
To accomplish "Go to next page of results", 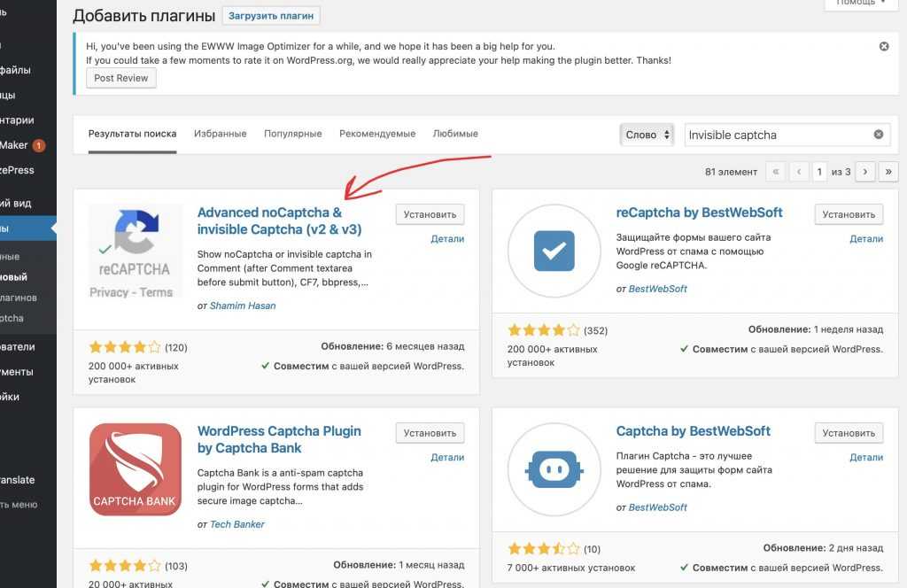I will pos(865,171).
